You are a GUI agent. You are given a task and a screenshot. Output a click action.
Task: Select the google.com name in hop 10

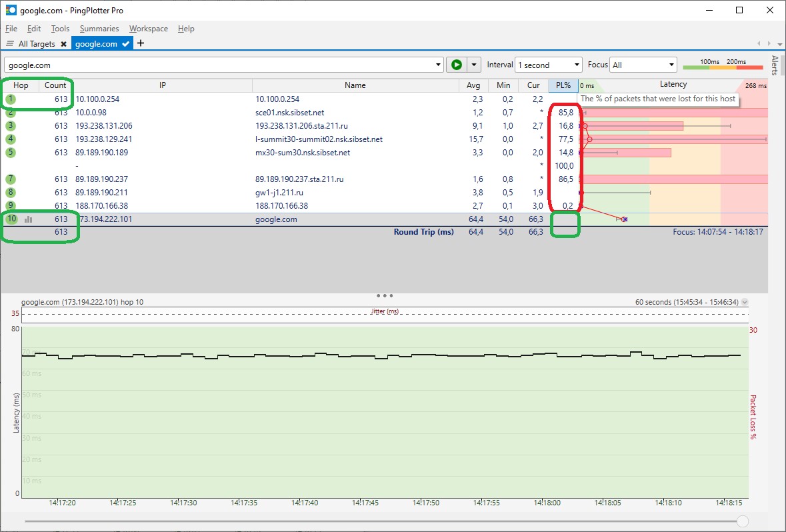(276, 219)
